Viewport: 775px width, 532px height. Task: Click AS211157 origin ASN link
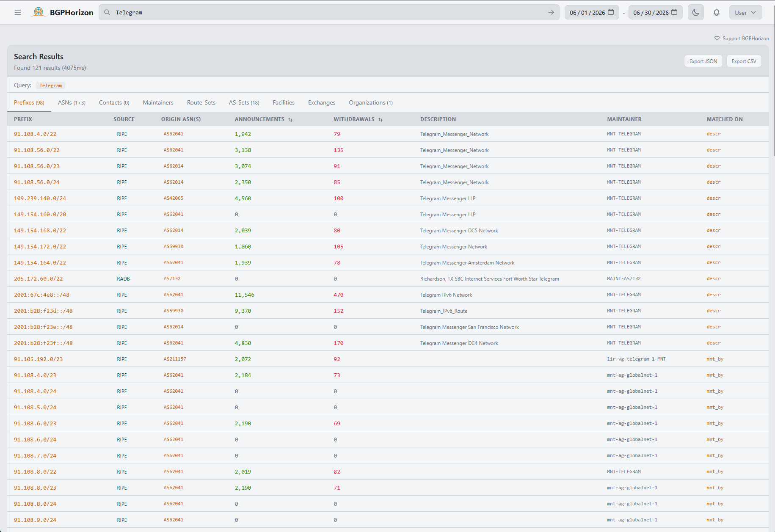pos(175,359)
